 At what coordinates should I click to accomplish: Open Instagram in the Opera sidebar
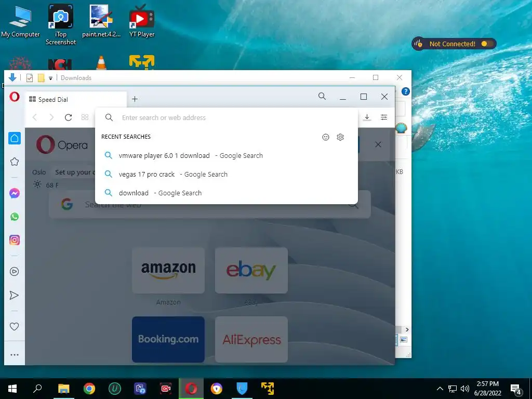click(x=14, y=240)
